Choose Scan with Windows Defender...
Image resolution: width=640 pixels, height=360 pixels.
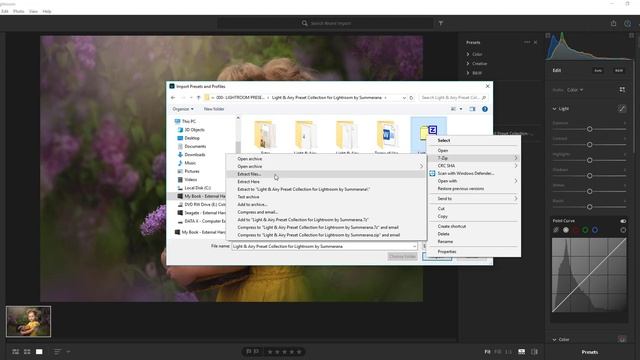(474, 173)
